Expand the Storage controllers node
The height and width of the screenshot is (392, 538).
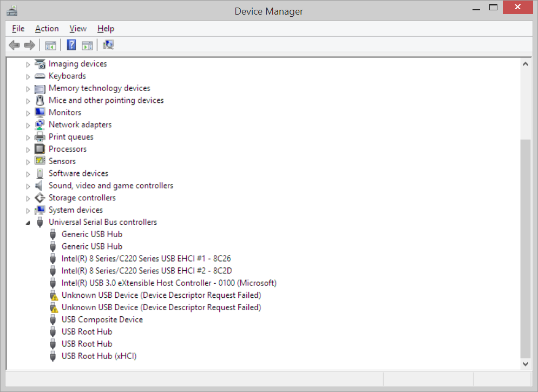pyautogui.click(x=28, y=198)
